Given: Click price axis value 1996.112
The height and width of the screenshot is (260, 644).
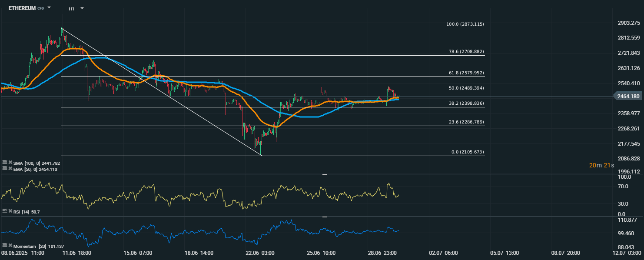Looking at the screenshot, I should point(629,172).
